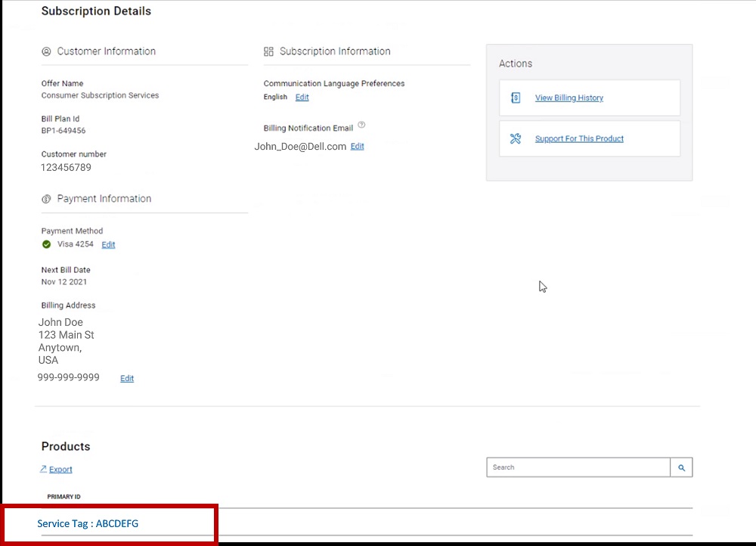This screenshot has width=756, height=546.
Task: Open View Billing History
Action: click(x=568, y=98)
